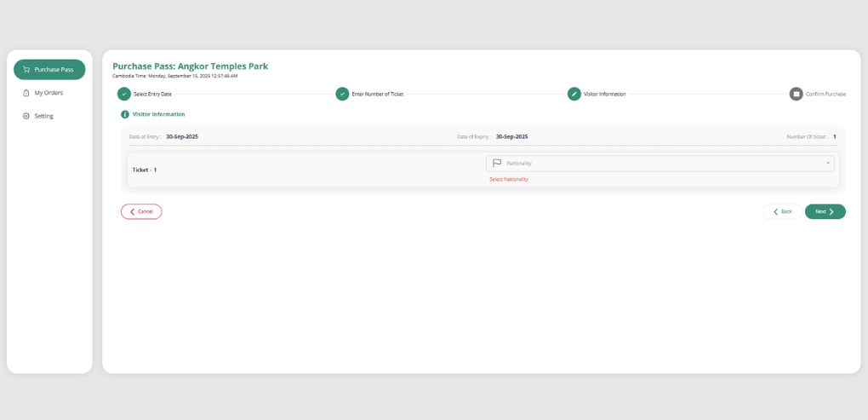868x420 pixels.
Task: Click the 'Number Of ticket' label
Action: (807, 136)
